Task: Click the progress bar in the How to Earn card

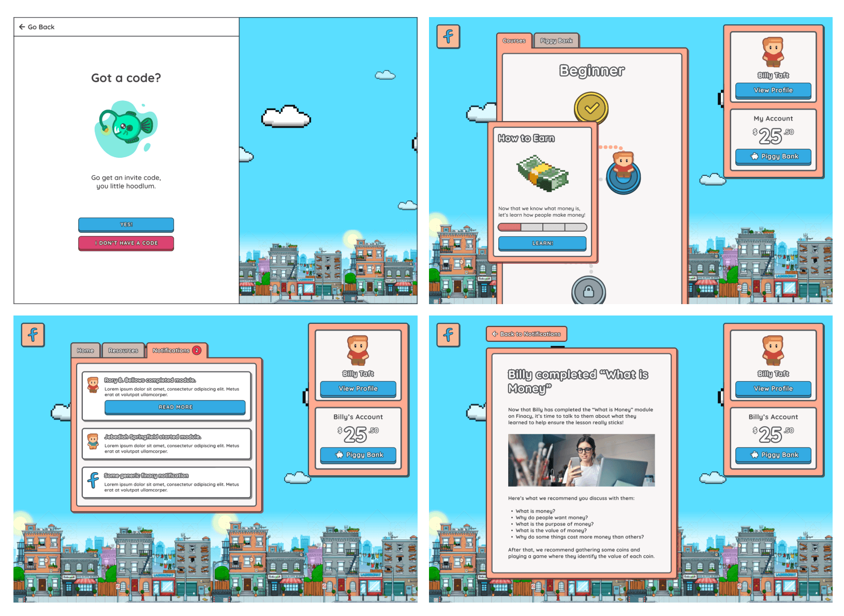Action: pos(542,227)
